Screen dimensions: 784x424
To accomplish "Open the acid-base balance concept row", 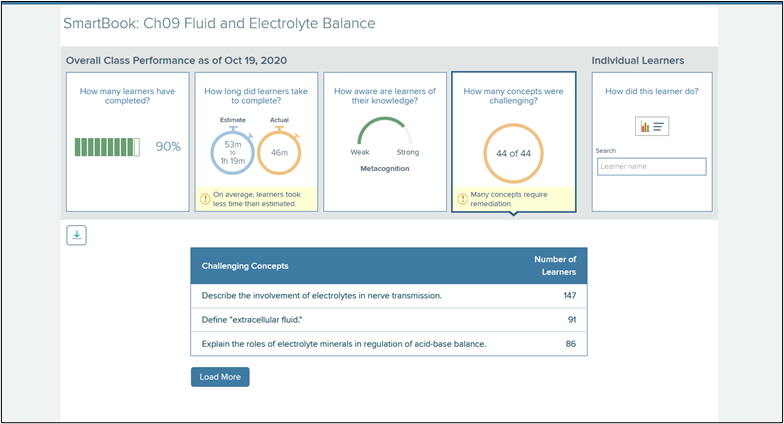I will (x=388, y=344).
